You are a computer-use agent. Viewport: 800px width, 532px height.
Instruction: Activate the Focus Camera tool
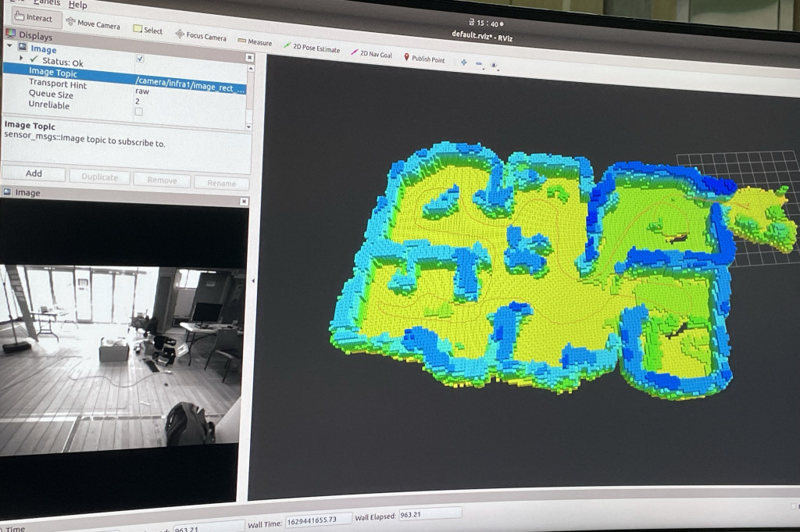[x=201, y=36]
